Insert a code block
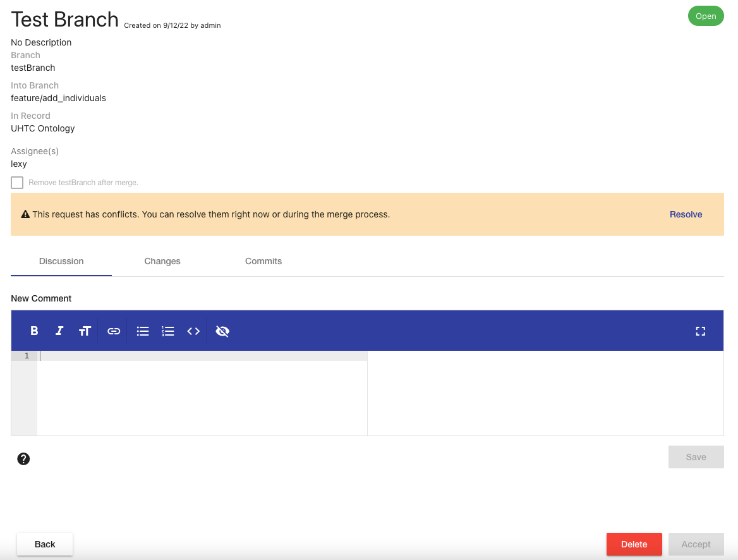The height and width of the screenshot is (560, 738). [193, 331]
